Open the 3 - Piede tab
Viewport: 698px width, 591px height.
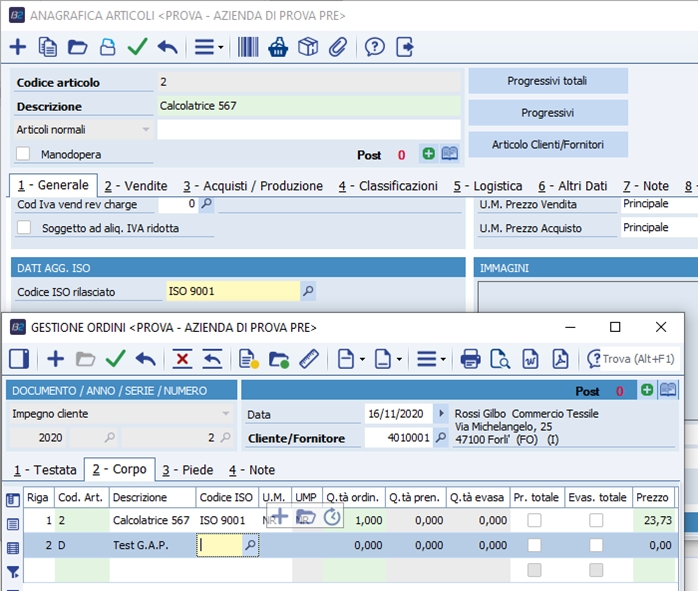(190, 470)
